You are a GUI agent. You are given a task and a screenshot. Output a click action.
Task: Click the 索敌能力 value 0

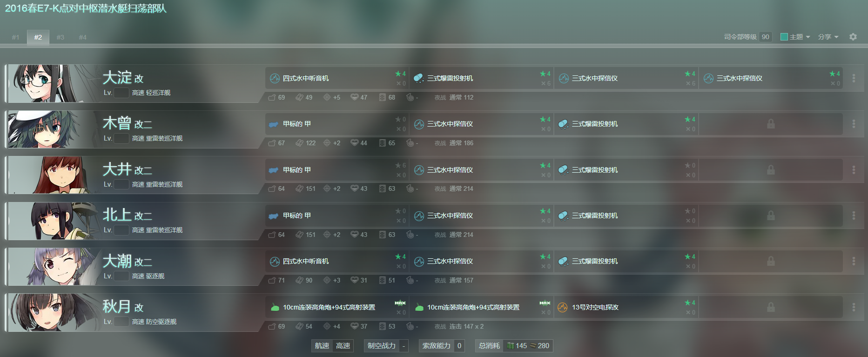459,346
